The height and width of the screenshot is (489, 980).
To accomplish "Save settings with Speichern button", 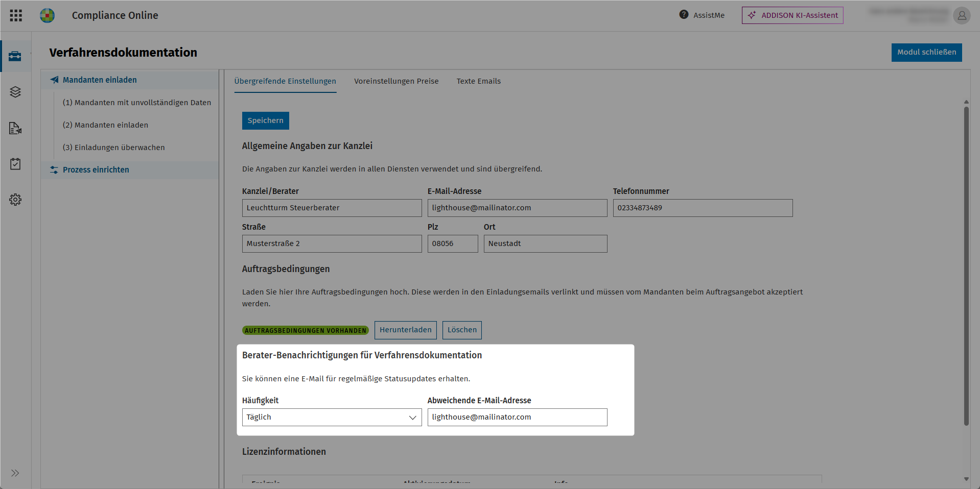I will pos(266,120).
